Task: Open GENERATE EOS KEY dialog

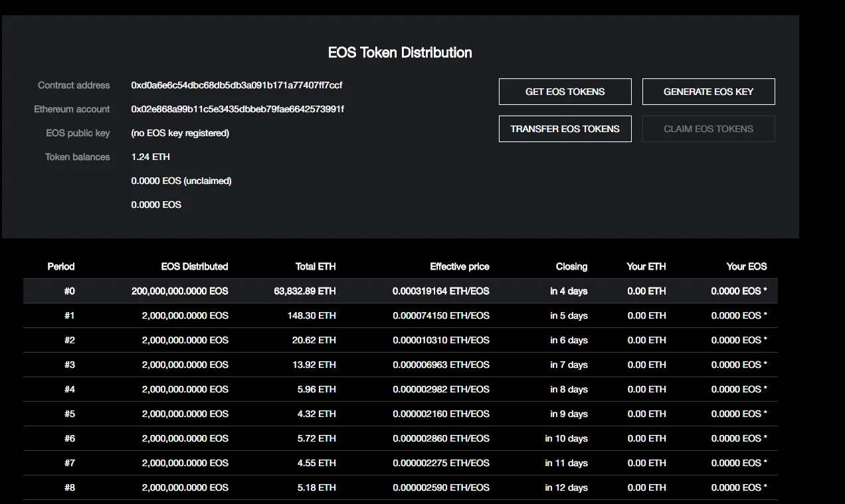Action: tap(708, 92)
